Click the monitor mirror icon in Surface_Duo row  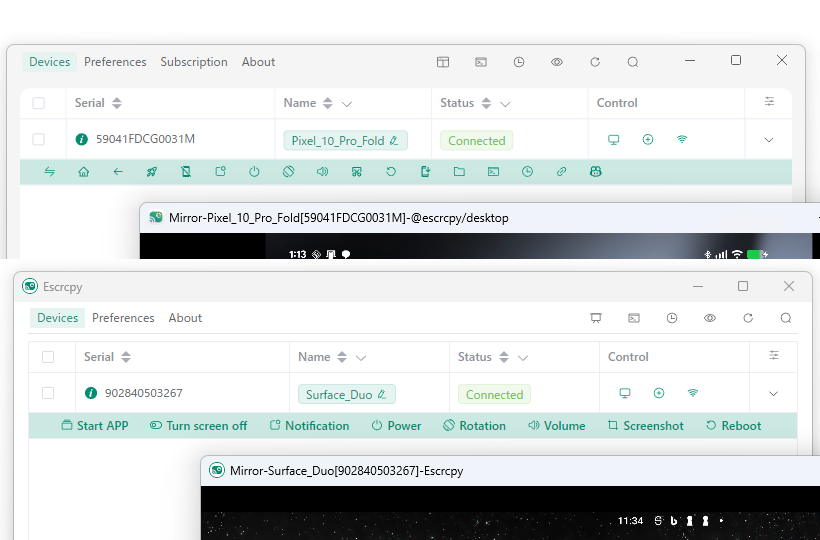(625, 393)
